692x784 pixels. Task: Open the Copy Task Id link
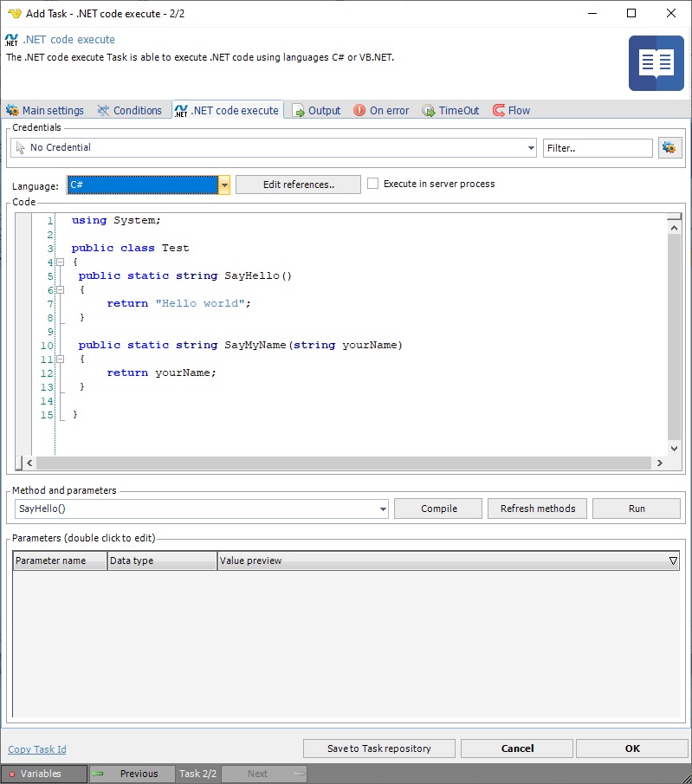tap(37, 749)
